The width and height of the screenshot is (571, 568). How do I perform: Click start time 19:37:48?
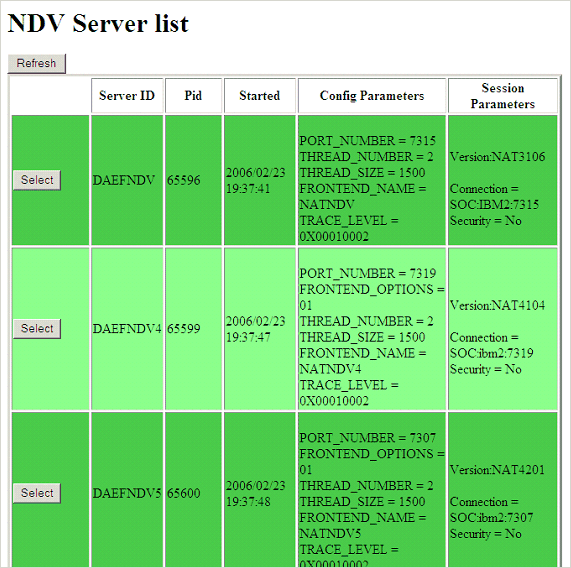248,502
